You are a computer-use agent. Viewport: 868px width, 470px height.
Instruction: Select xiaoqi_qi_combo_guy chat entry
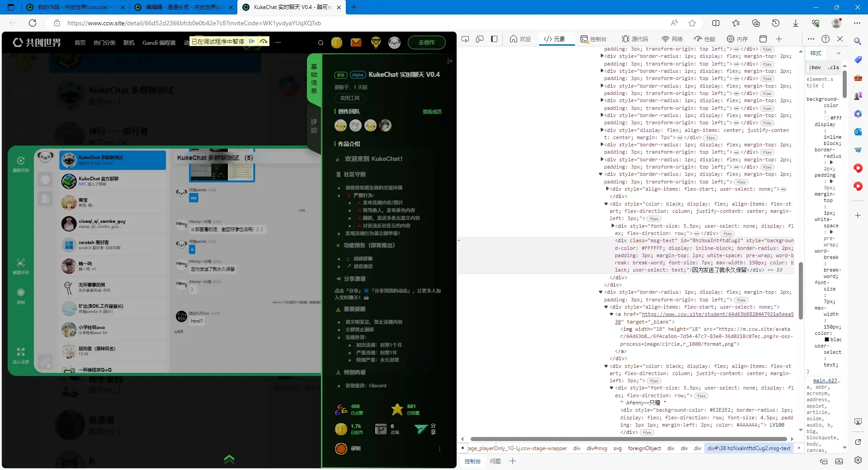tap(113, 224)
